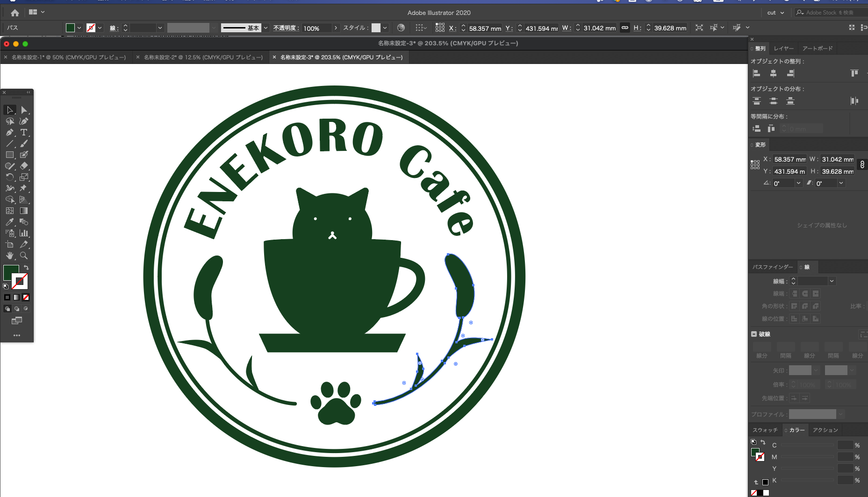Open the rotation angle dropdown in 変形 panel
Image resolution: width=868 pixels, height=497 pixels.
tap(798, 183)
